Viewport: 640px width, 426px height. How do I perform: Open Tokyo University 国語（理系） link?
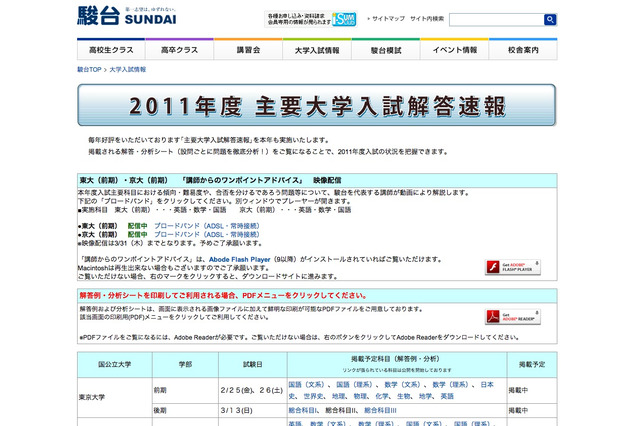[x=354, y=384]
